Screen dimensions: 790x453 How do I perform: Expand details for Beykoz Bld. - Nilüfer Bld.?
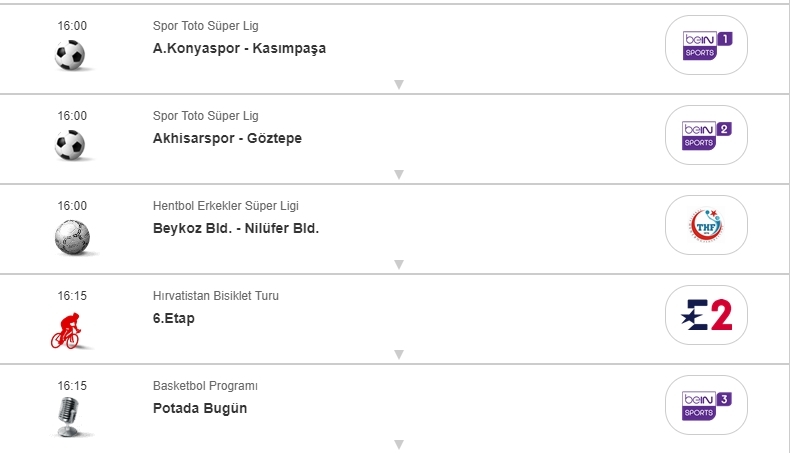click(x=399, y=265)
